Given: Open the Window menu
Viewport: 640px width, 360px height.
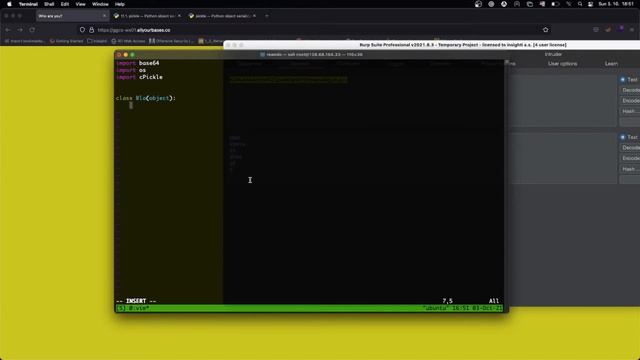Looking at the screenshot, I should click(100, 4).
